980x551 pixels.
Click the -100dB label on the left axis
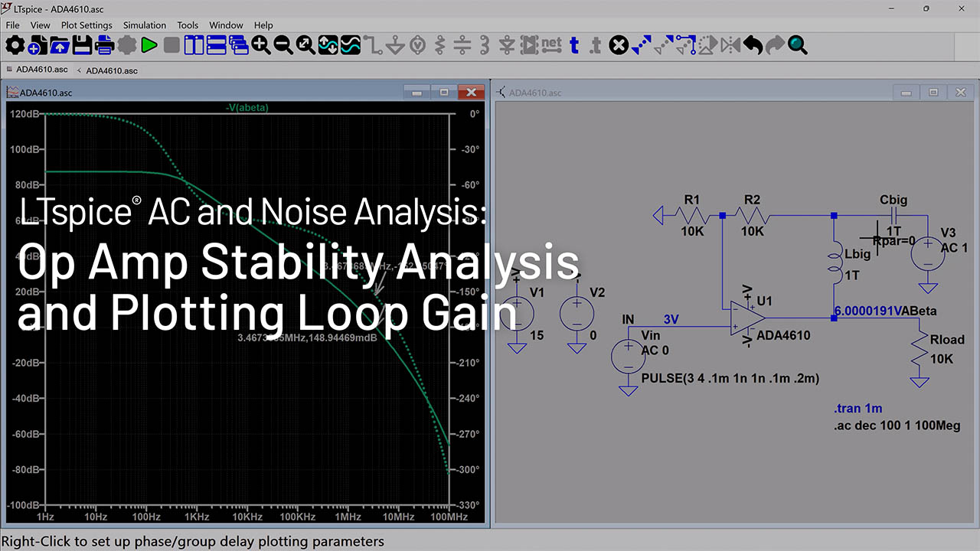tap(23, 505)
